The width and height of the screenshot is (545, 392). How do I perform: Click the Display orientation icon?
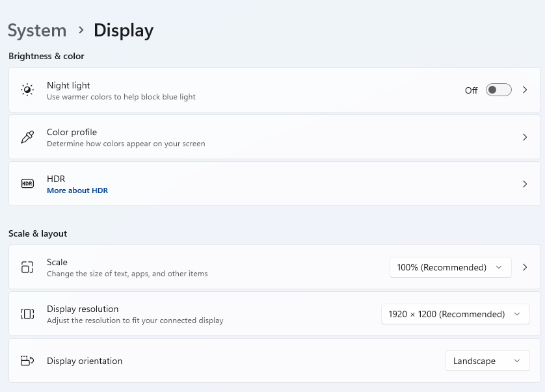tap(27, 361)
